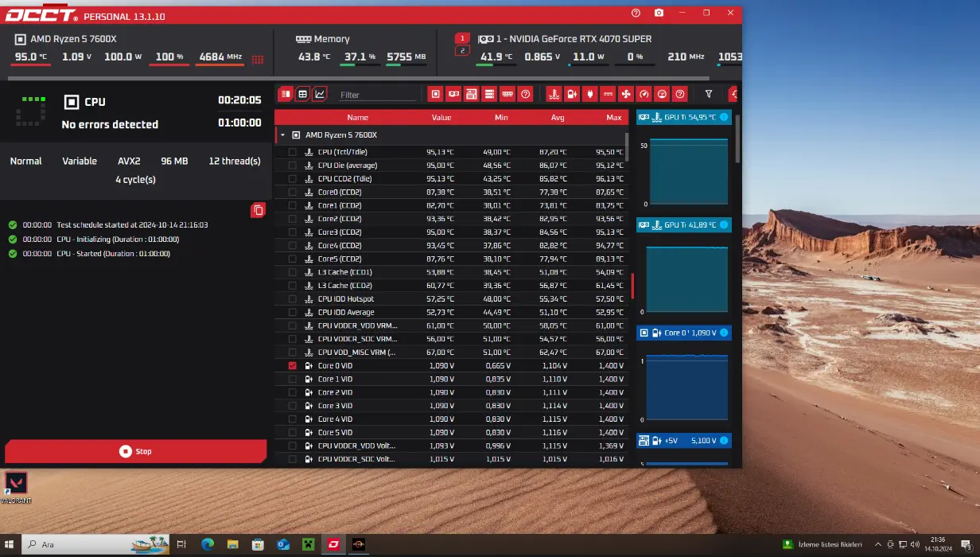
Task: Open the Windows Start menu
Action: [x=10, y=544]
